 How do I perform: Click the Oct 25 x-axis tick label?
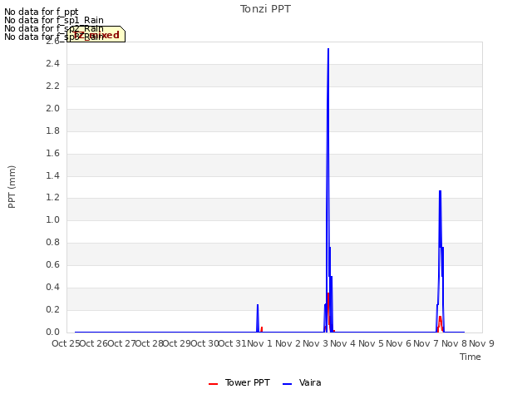pos(66,343)
